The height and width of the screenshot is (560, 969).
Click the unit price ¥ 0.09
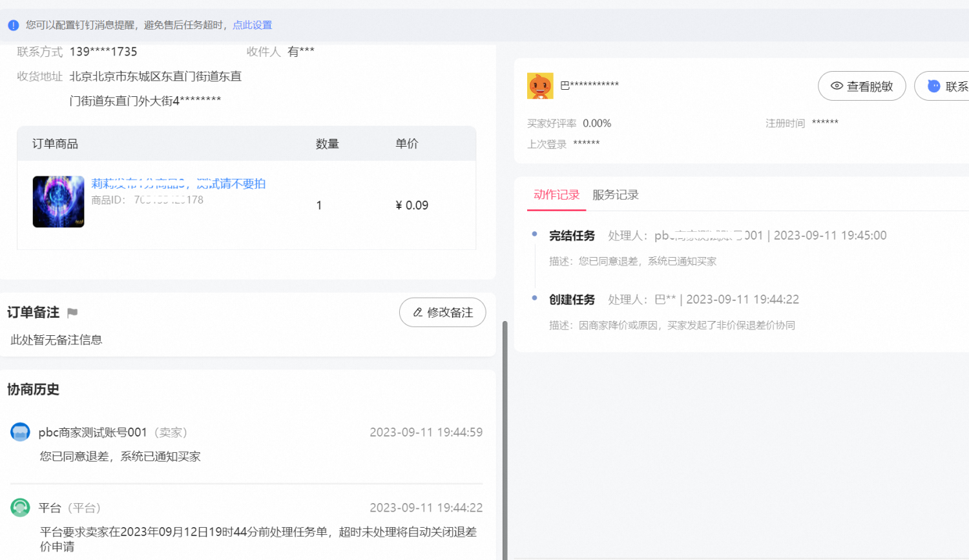(412, 205)
